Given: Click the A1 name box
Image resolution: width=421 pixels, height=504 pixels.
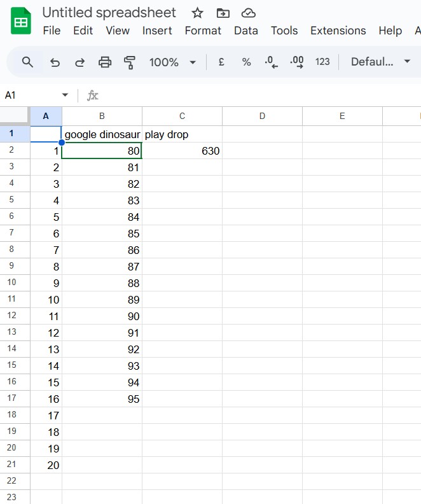Looking at the screenshot, I should point(31,95).
